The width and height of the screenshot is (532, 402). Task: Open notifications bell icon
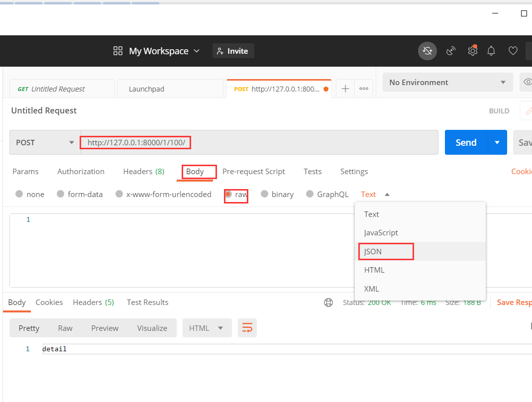pyautogui.click(x=491, y=51)
